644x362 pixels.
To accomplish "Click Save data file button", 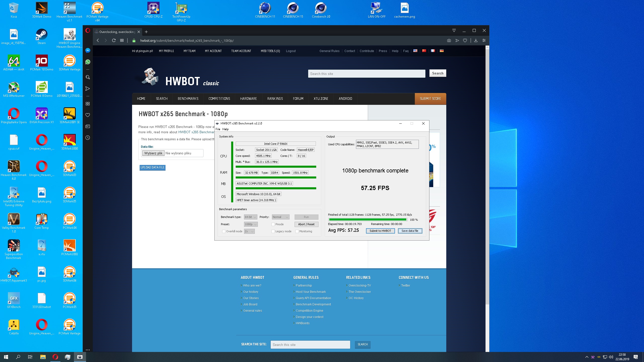I will click(x=410, y=231).
